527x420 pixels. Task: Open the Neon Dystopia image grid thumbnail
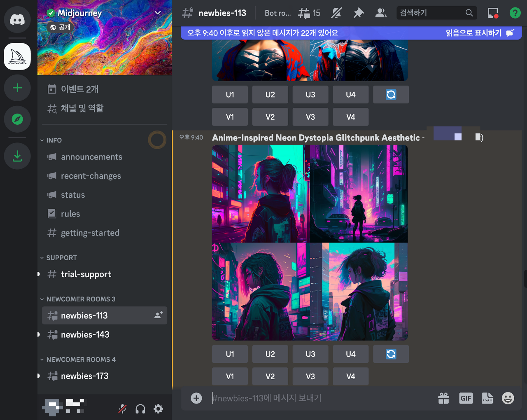click(x=310, y=243)
